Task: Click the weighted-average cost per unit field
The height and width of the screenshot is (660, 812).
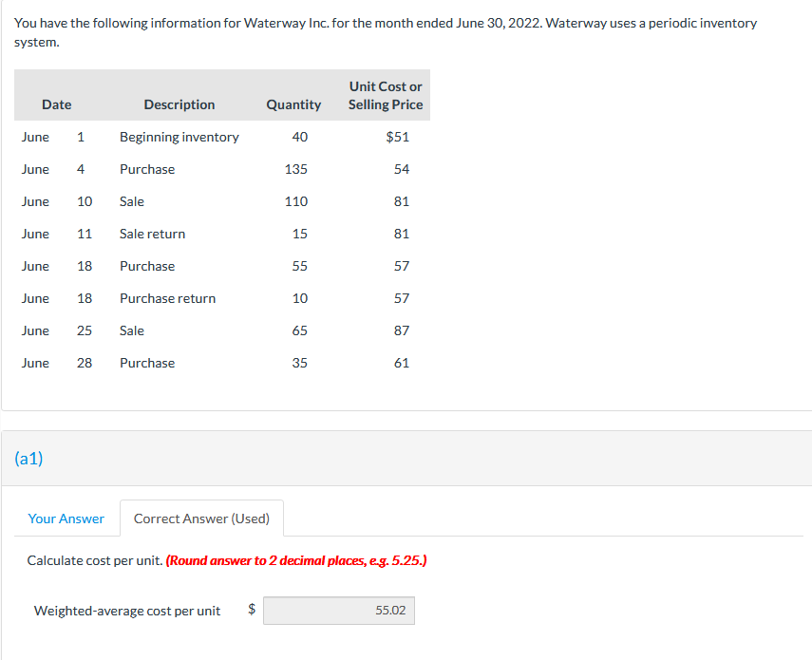Action: pyautogui.click(x=339, y=611)
